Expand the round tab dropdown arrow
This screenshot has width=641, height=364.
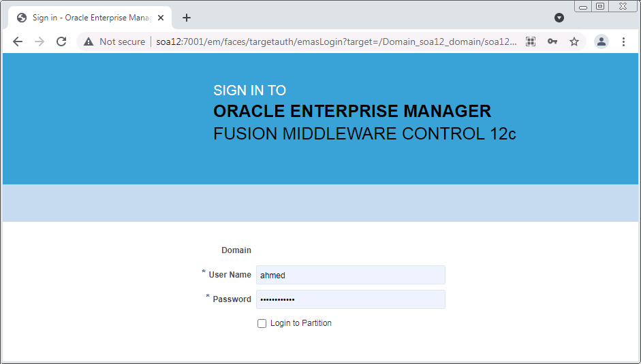click(x=559, y=18)
